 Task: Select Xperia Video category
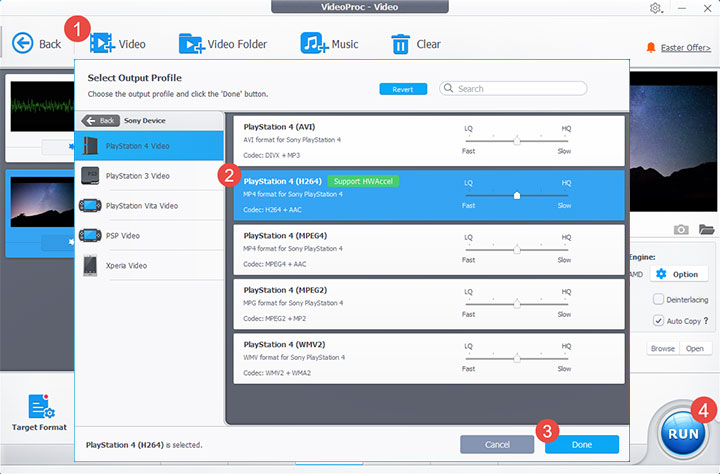(149, 265)
